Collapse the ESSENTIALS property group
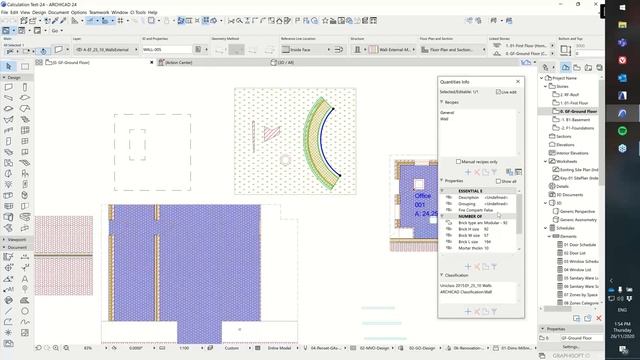Viewport: 640px width, 360px height. point(442,191)
